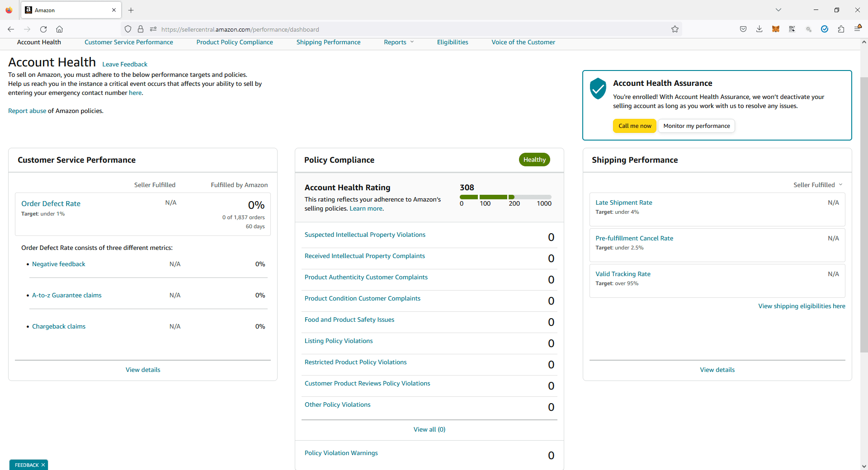This screenshot has height=470, width=868.
Task: Open the Shipping Performance tab
Action: pyautogui.click(x=329, y=42)
